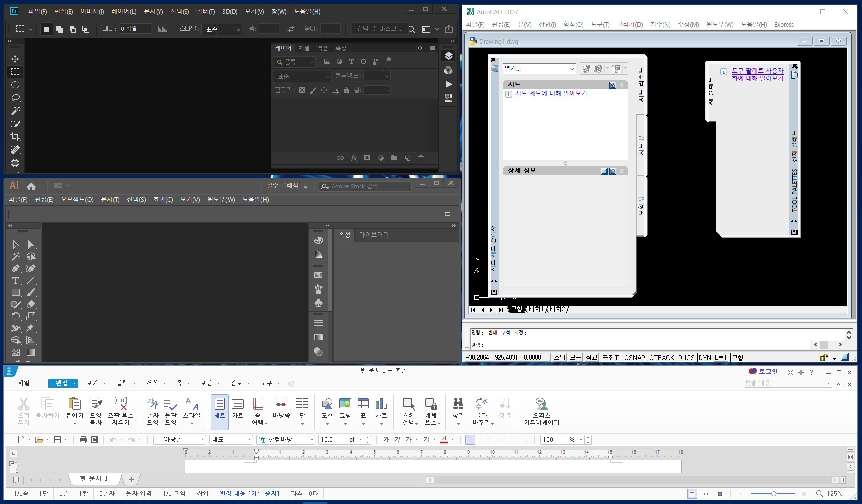Click the new group folder icon in Photoshop layers panel
The height and width of the screenshot is (504, 862).
tap(394, 158)
